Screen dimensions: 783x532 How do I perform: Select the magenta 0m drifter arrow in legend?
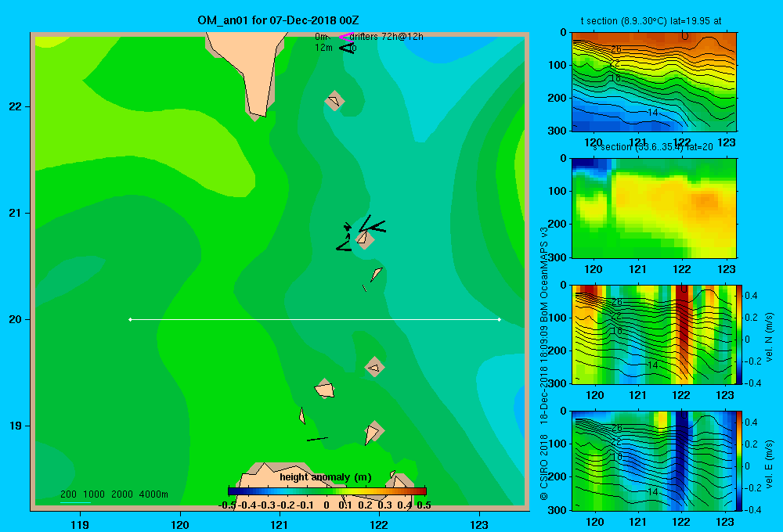click(345, 37)
